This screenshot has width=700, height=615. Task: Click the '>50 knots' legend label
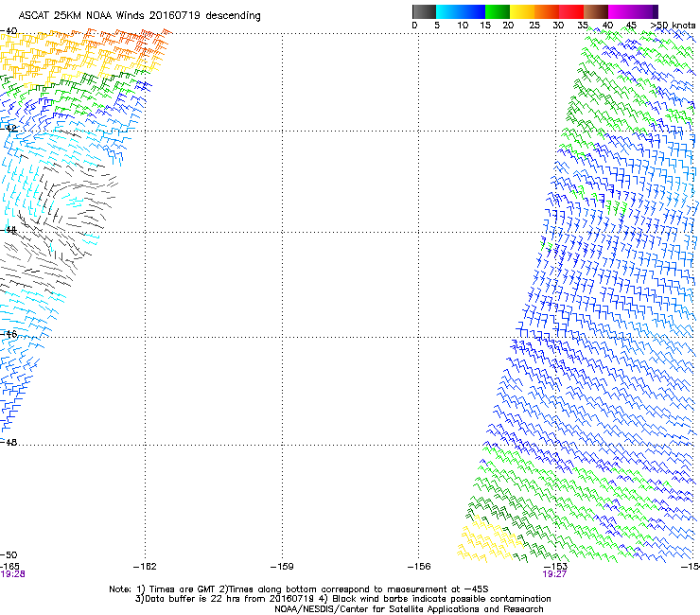click(673, 26)
